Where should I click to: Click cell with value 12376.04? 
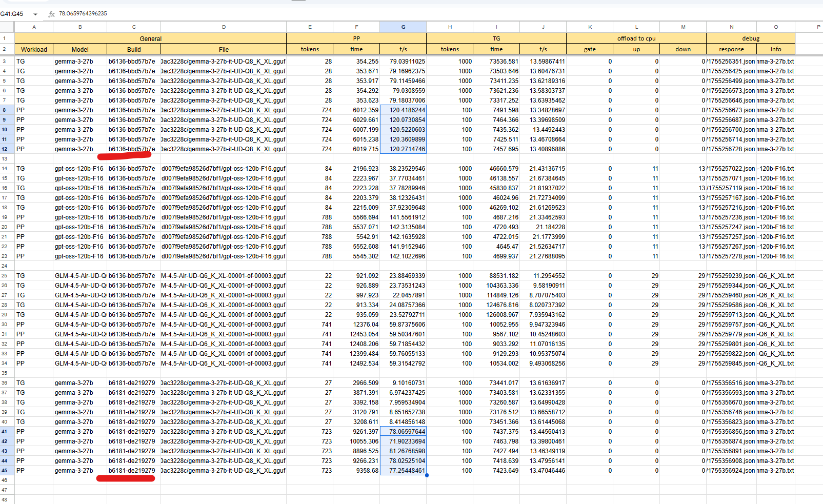(x=356, y=325)
